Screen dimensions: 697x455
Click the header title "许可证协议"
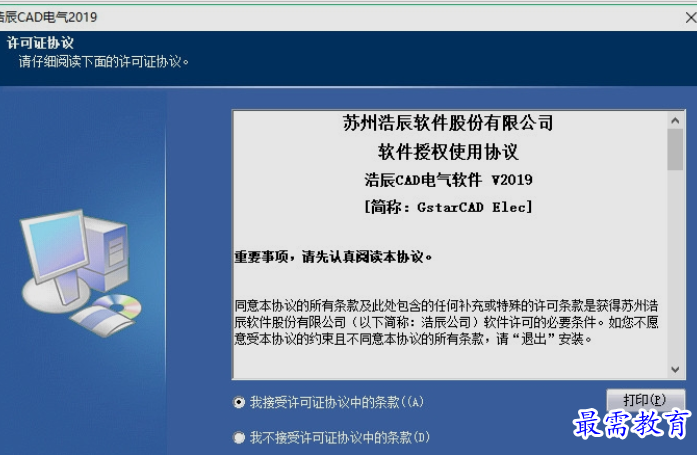(x=40, y=43)
